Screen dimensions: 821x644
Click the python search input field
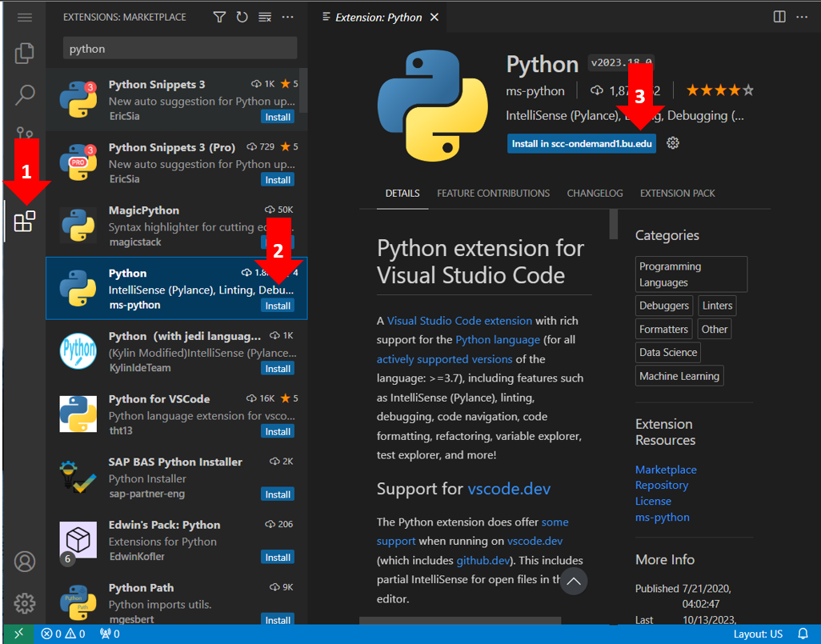[x=179, y=48]
